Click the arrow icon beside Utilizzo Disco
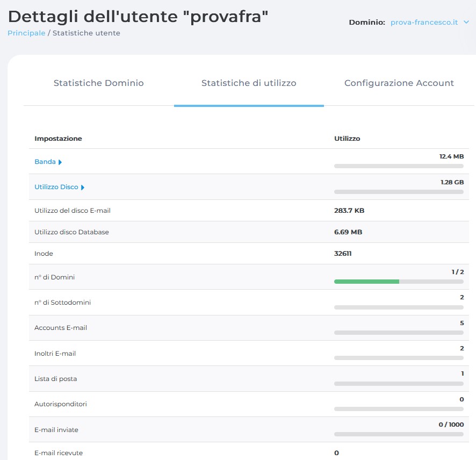Screen dimensions: 476x460 [83, 188]
